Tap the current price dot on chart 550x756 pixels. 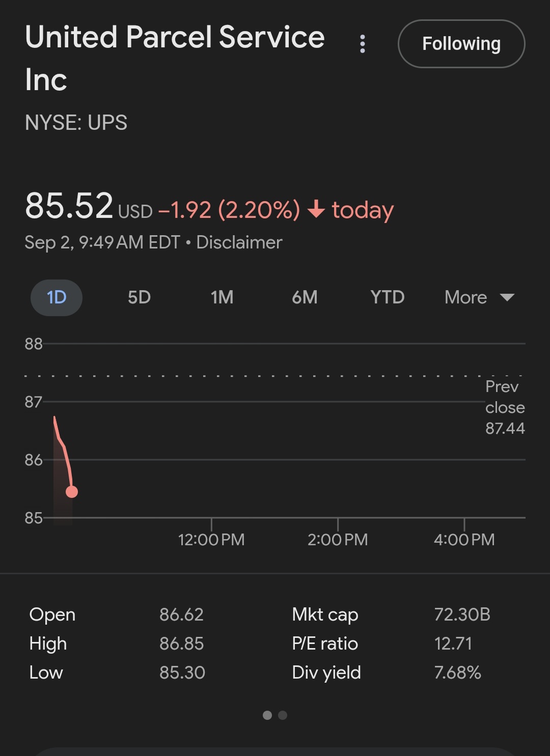point(72,492)
